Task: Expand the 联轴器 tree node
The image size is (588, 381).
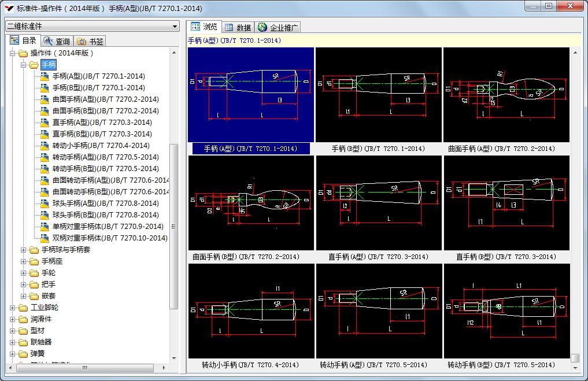Action: click(13, 342)
